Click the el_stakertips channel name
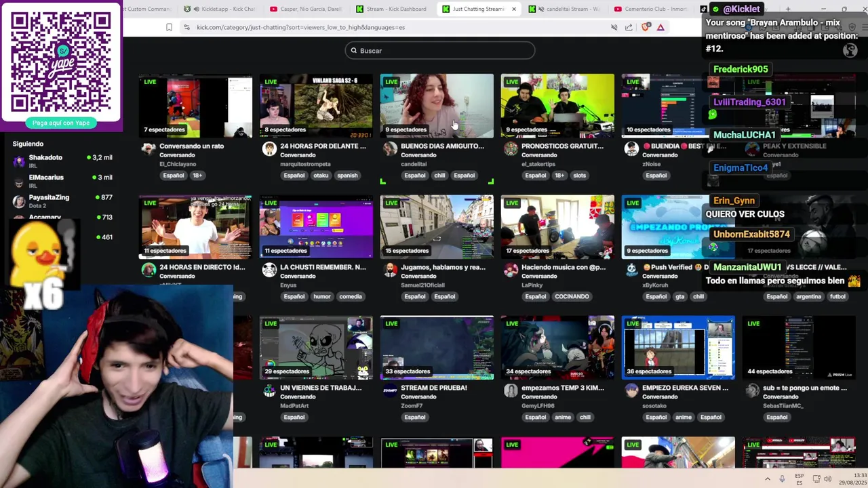 click(x=538, y=164)
